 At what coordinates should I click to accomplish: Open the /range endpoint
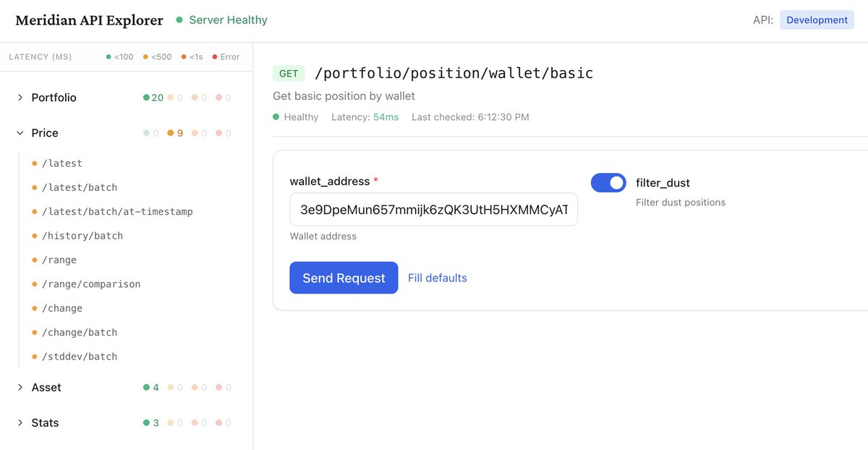59,260
